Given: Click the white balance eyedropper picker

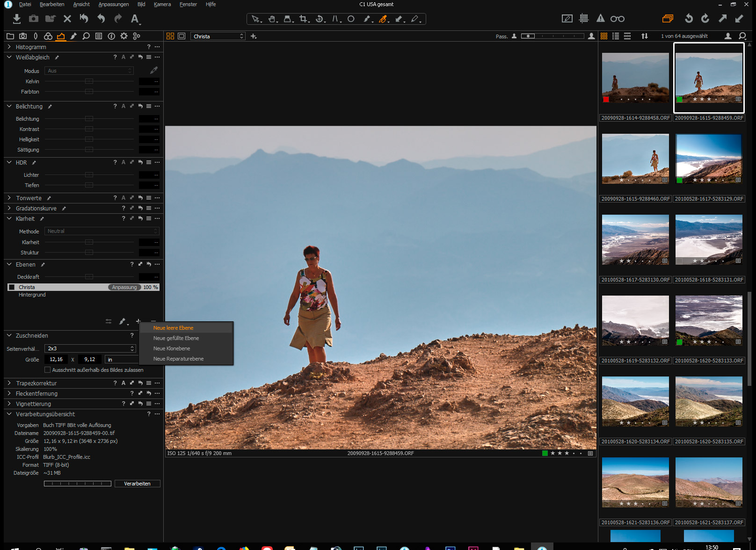Looking at the screenshot, I should 153,70.
